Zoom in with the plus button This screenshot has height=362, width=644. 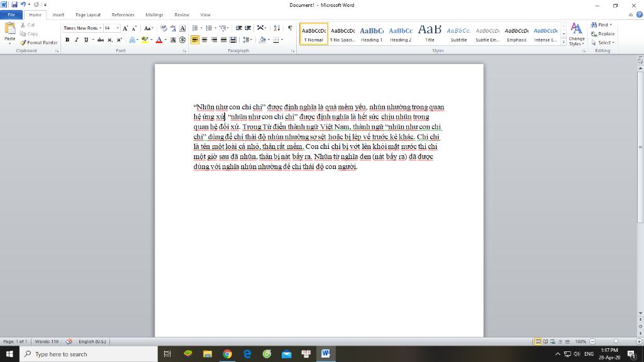coord(639,341)
